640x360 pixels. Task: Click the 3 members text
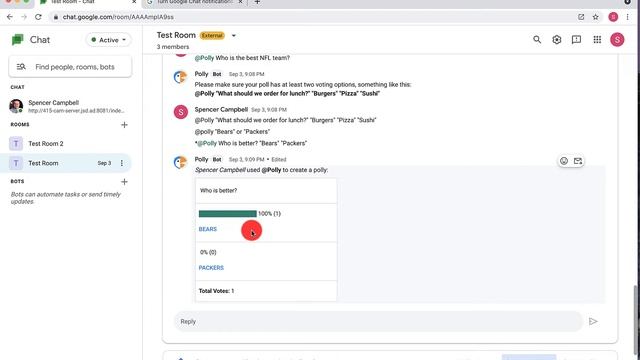coord(173,47)
